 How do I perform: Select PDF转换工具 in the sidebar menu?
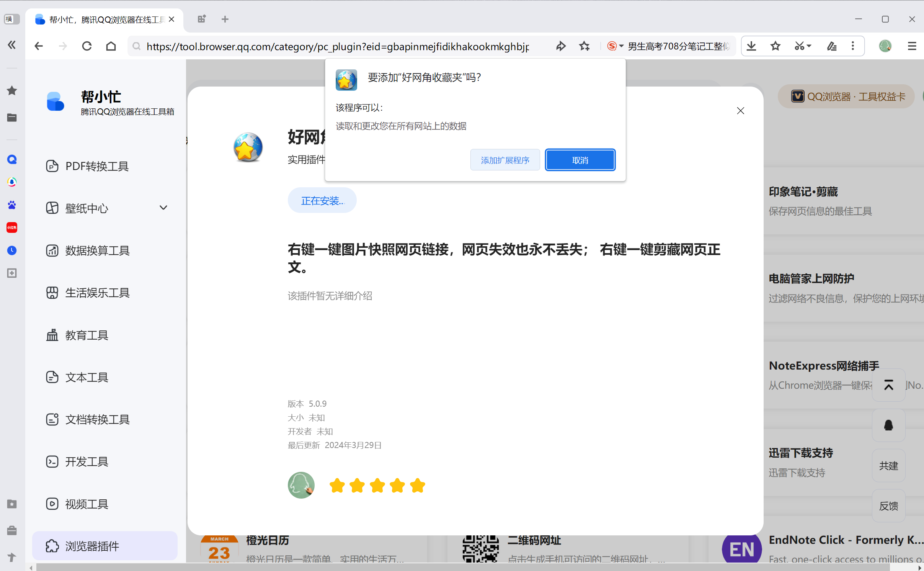point(97,166)
